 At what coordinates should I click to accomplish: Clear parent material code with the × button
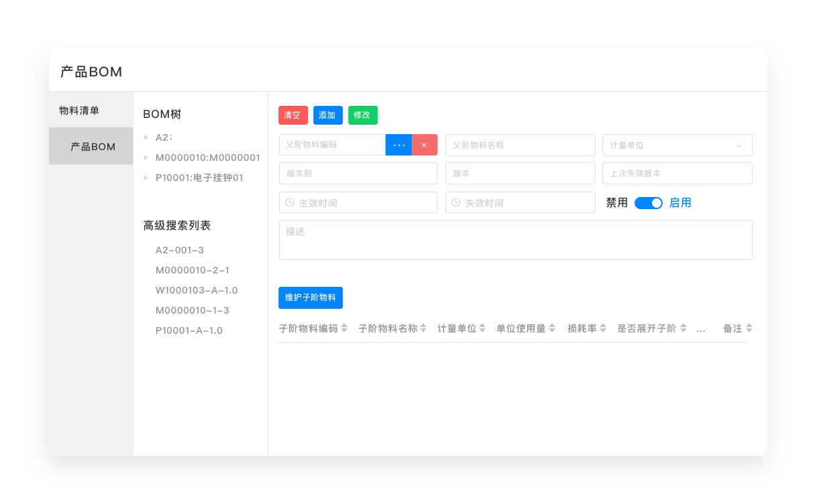(x=425, y=145)
